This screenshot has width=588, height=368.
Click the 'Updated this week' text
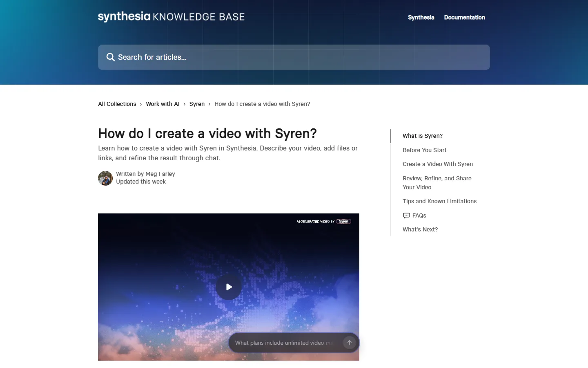point(141,182)
